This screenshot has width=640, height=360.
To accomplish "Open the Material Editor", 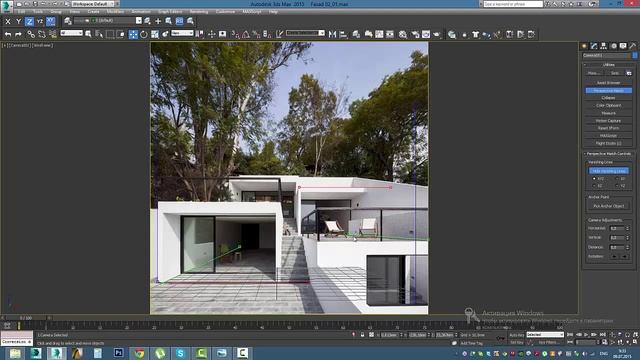I will (402, 35).
